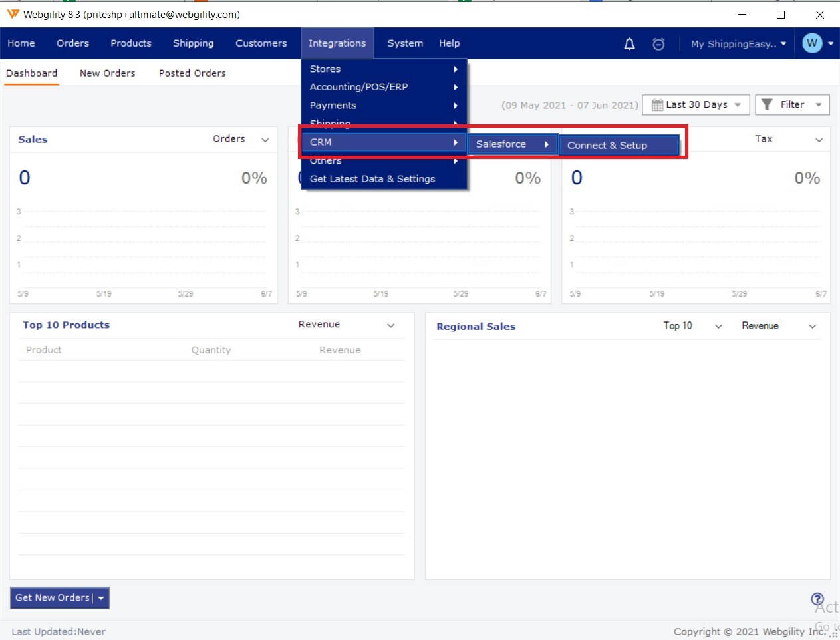The height and width of the screenshot is (640, 840).
Task: Click the Integrations menu
Action: [x=337, y=43]
